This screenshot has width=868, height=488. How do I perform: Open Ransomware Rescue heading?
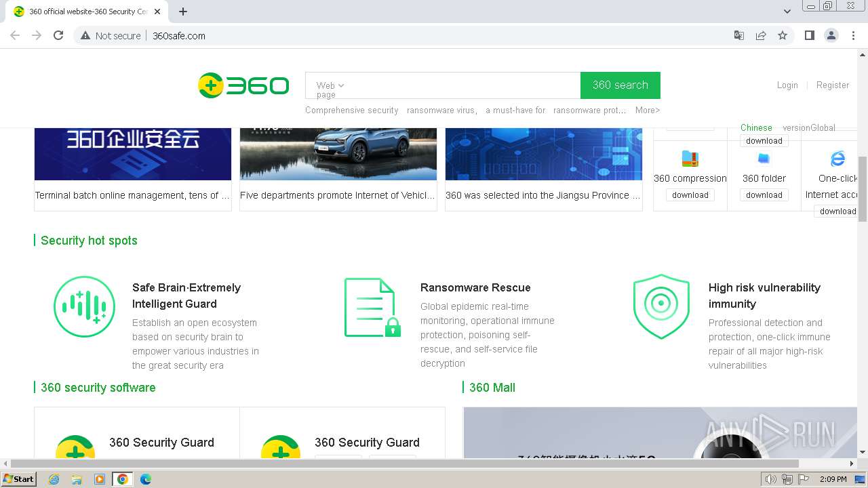pos(475,287)
